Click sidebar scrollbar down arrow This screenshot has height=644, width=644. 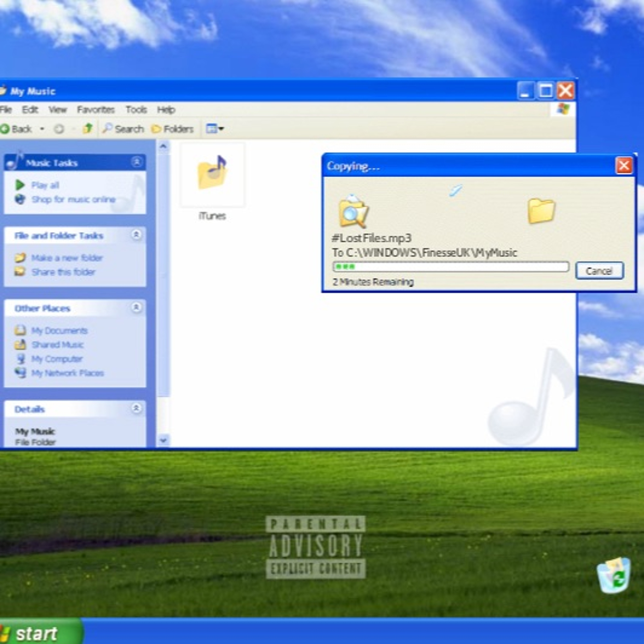point(163,440)
